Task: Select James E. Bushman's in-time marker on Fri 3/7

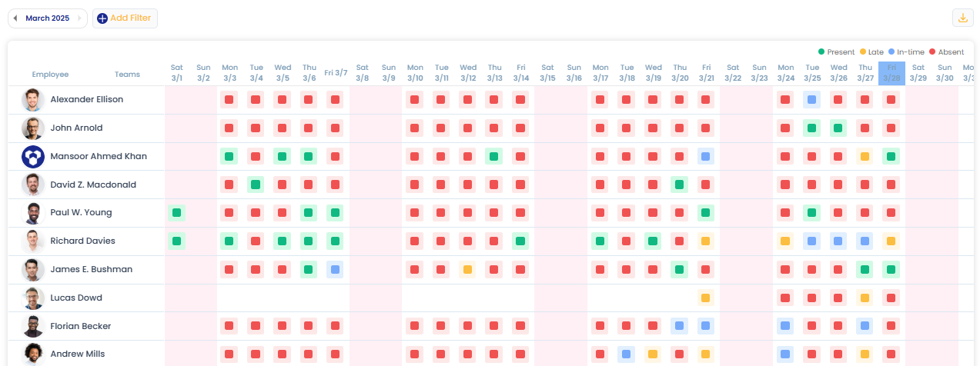Action: [335, 270]
